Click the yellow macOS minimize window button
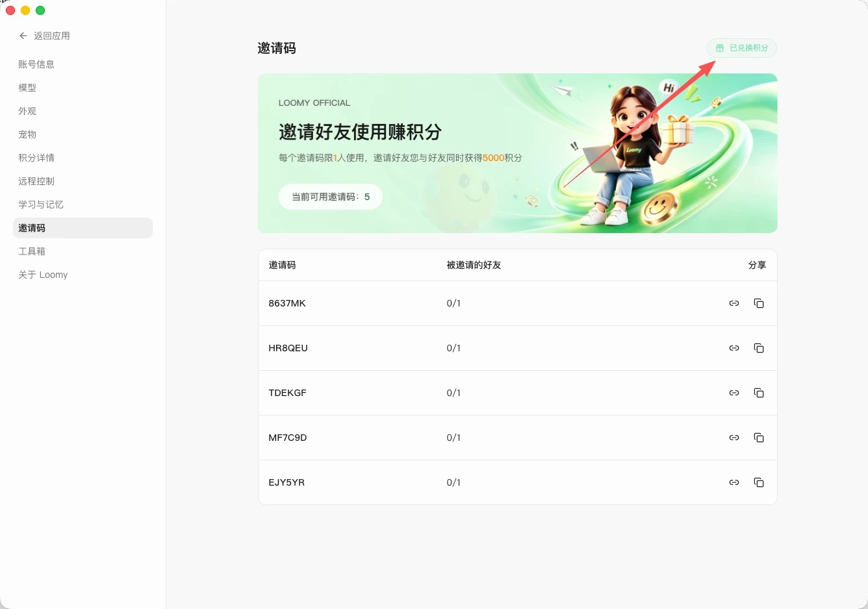The height and width of the screenshot is (609, 868). (x=25, y=10)
